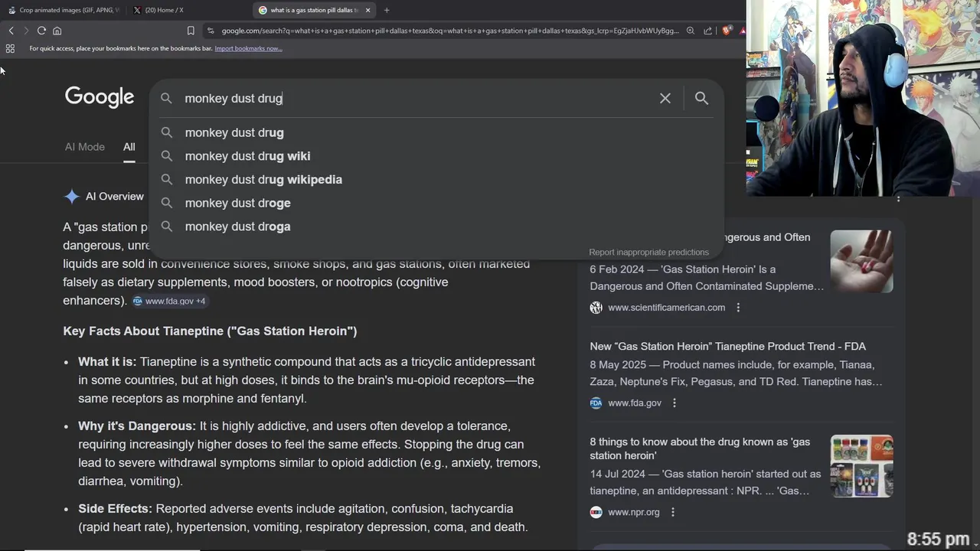The width and height of the screenshot is (980, 551).
Task: Open a new browser tab
Action: coord(387,10)
